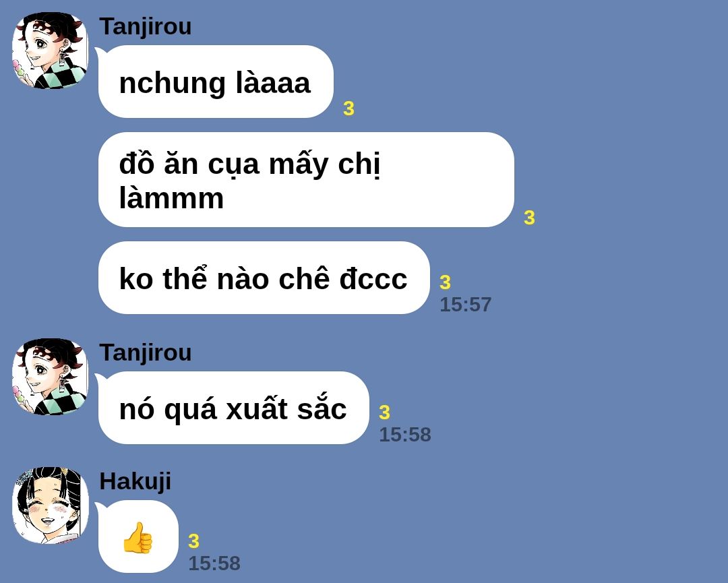Click 15:58 timestamp beside thumbs up

pyautogui.click(x=214, y=563)
